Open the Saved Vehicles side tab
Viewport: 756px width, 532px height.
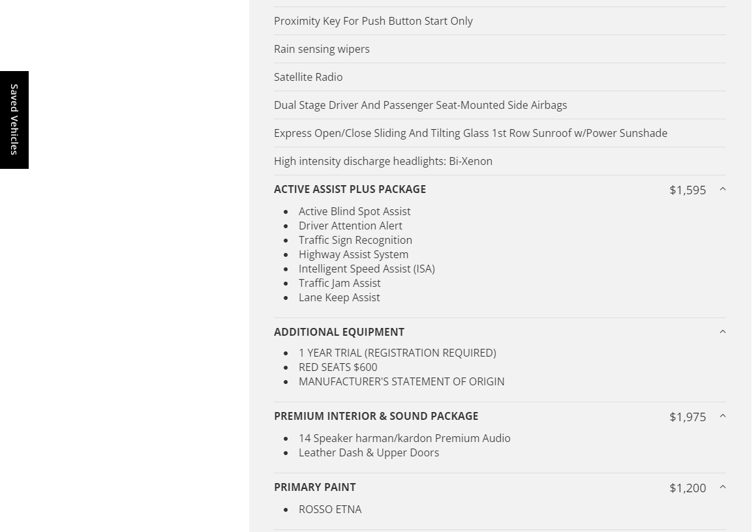pos(14,120)
